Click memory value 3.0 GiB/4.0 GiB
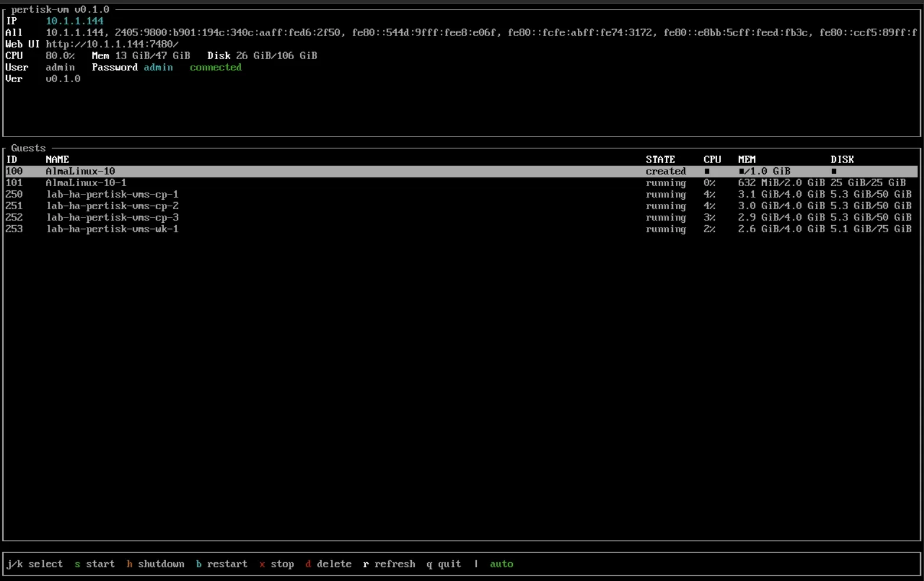The width and height of the screenshot is (924, 581). (781, 206)
